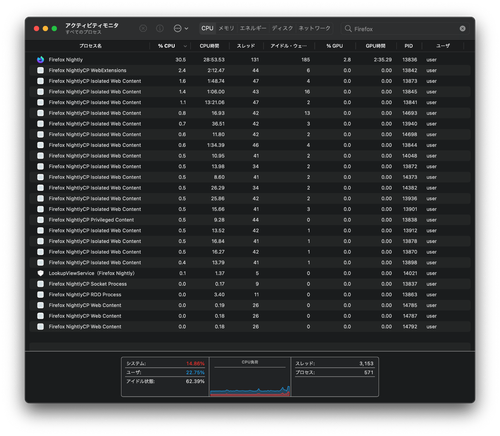Select Firefox NightlyCP Privileged Content row
Screen dimensions: 500x436
250,220
